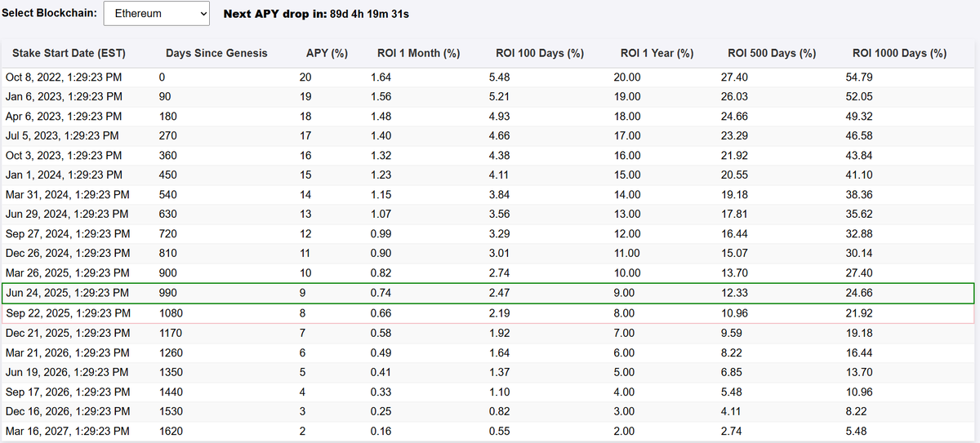
Task: Click ROI 100 Days (%) column header
Action: 540,53
